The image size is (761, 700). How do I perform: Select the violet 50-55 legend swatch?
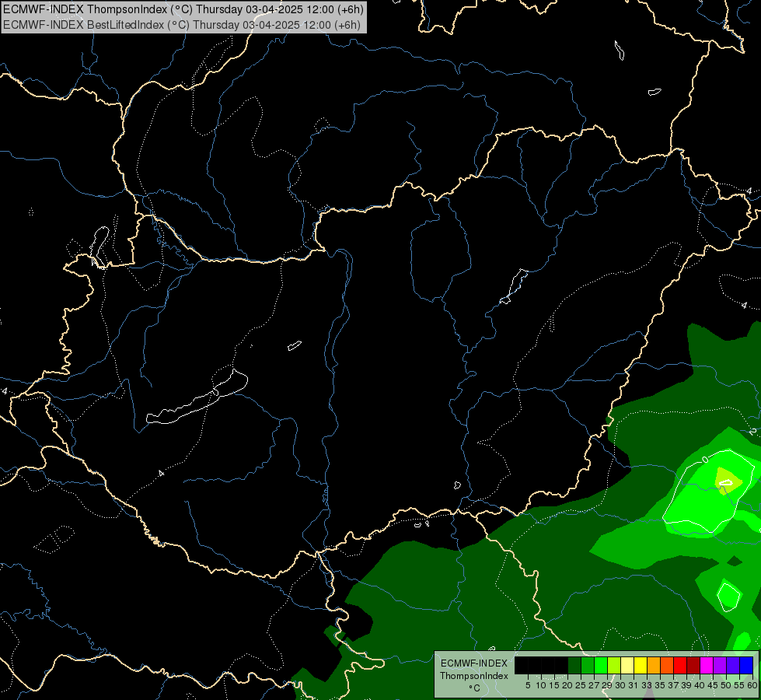coord(733,665)
